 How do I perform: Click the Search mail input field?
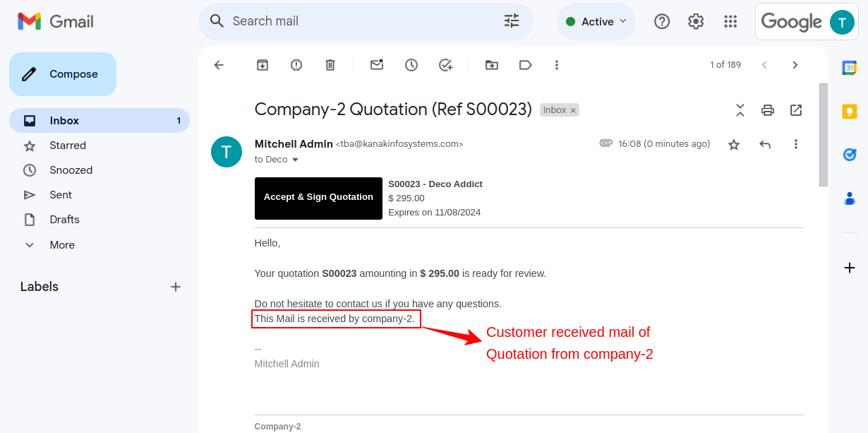pyautogui.click(x=353, y=21)
